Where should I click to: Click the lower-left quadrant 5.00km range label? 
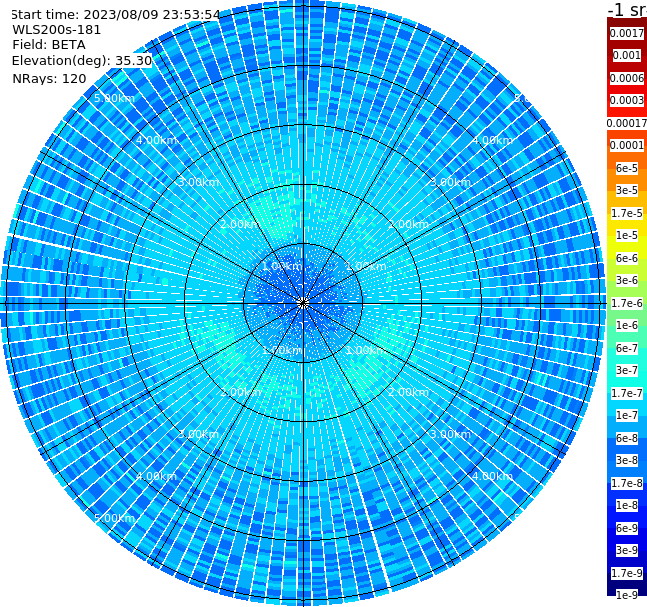(x=114, y=518)
